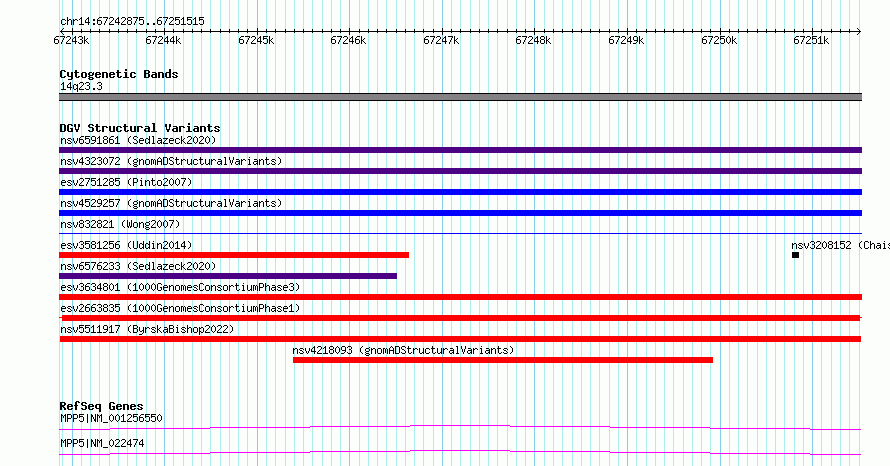Click the esv2751285 (Pinto2007) blue bar

click(460, 192)
